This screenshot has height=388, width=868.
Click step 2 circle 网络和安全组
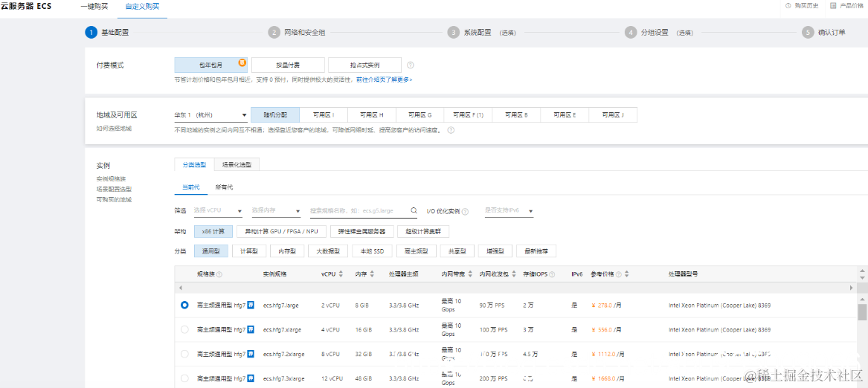pos(274,32)
